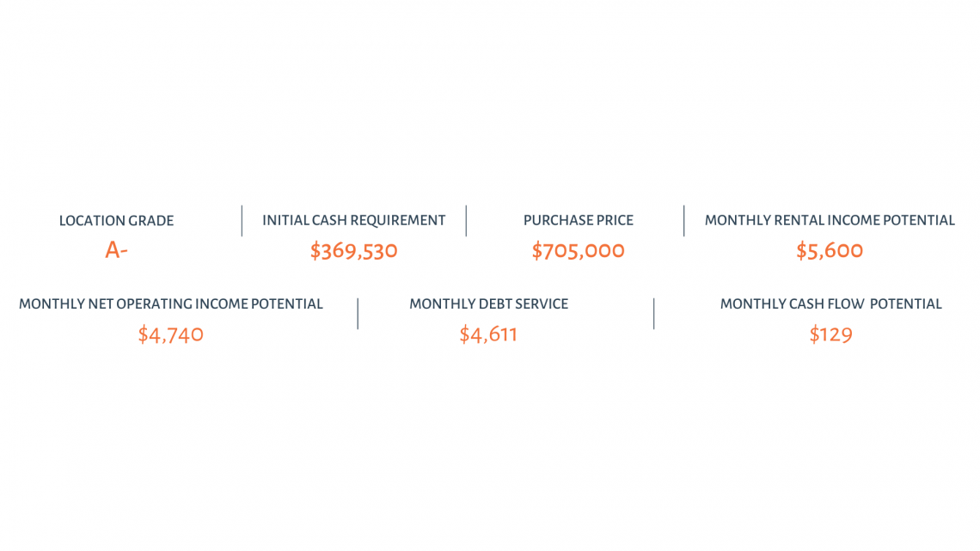
Task: Click Monthly Net Operating Income Potential label
Action: (170, 304)
